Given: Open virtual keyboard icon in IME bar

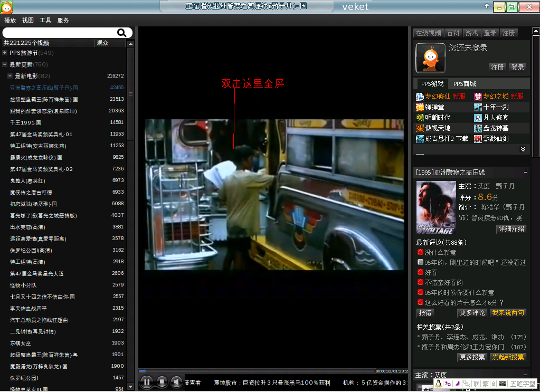Looking at the screenshot, I should (x=503, y=384).
